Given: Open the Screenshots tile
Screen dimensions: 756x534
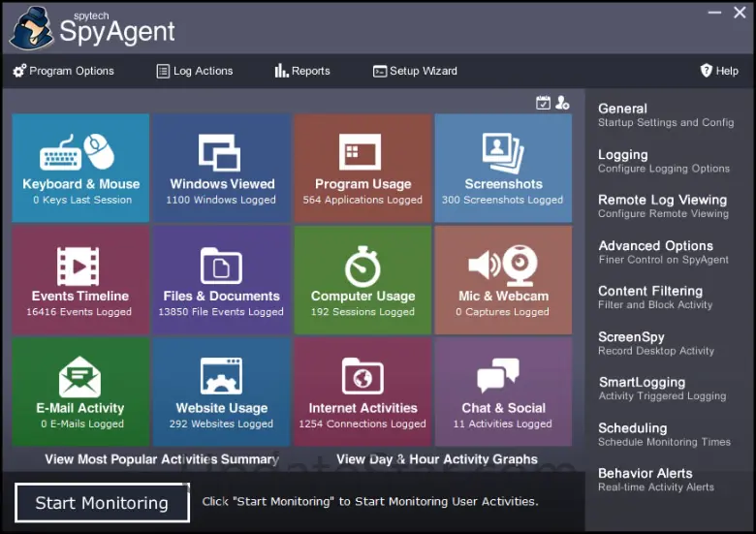Looking at the screenshot, I should [503, 169].
